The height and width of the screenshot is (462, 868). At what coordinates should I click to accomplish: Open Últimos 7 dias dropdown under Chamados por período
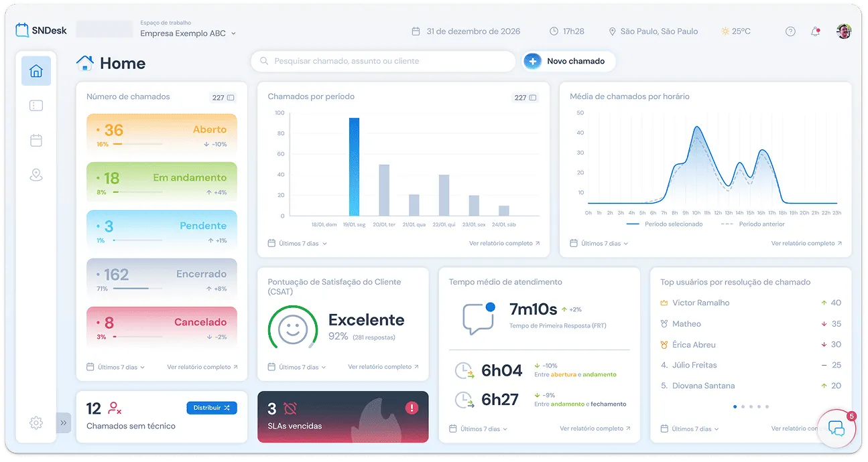tap(298, 244)
